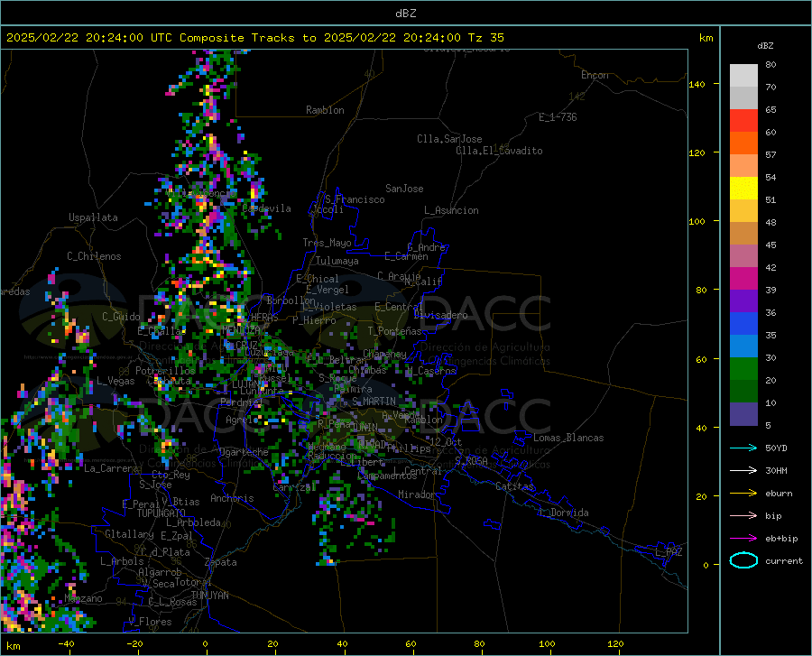Pick the magenta swatch between 42 and 39
Image resolution: width=812 pixels, height=656 pixels.
743,279
